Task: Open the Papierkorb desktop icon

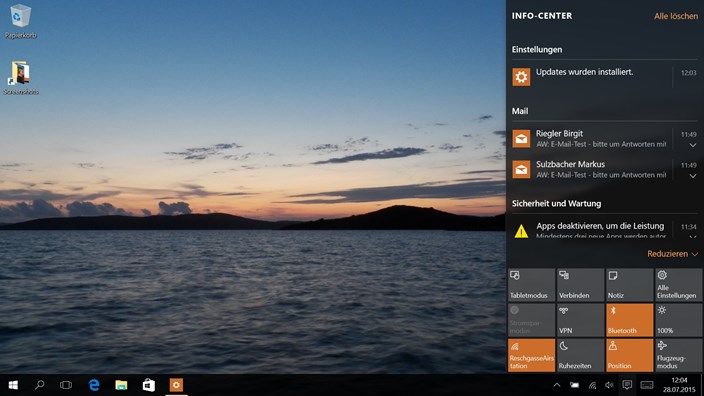Action: coord(20,21)
